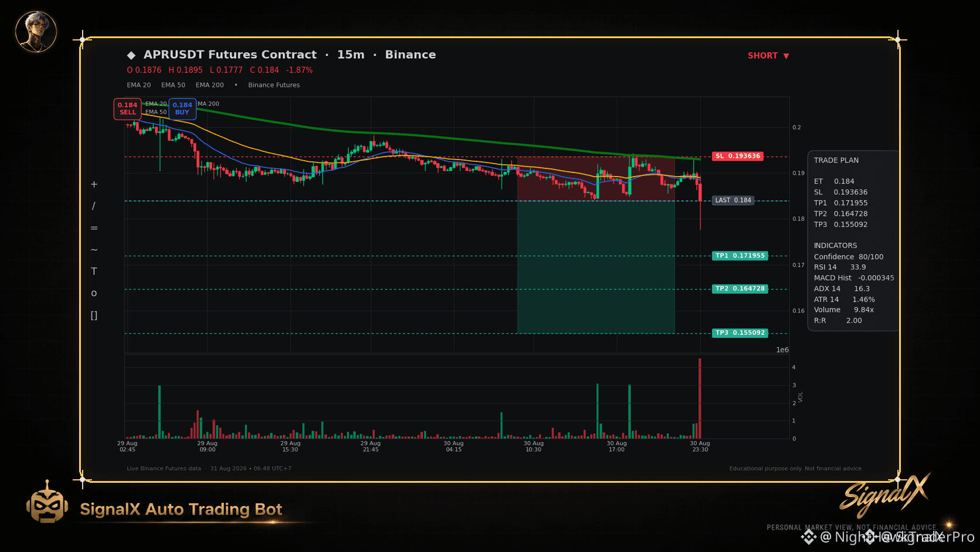Click the Volume 9.84x row
Screen dimensions: 980x552
click(843, 310)
